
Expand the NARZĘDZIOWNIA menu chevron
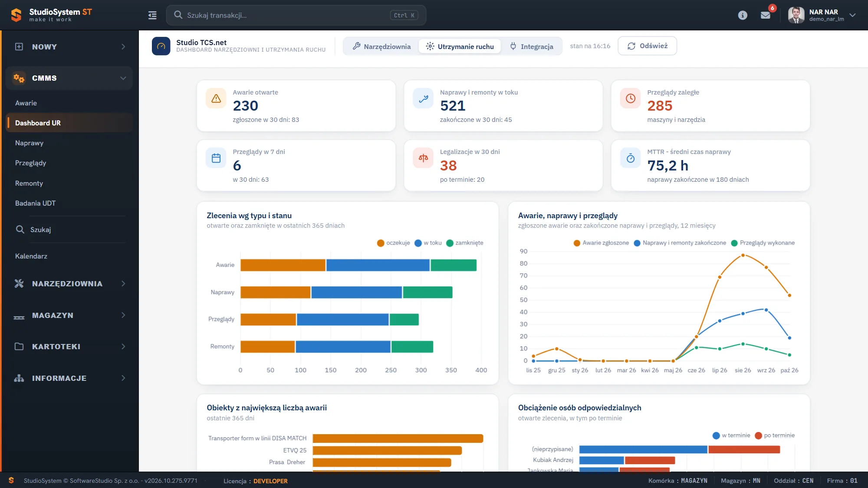coord(123,283)
